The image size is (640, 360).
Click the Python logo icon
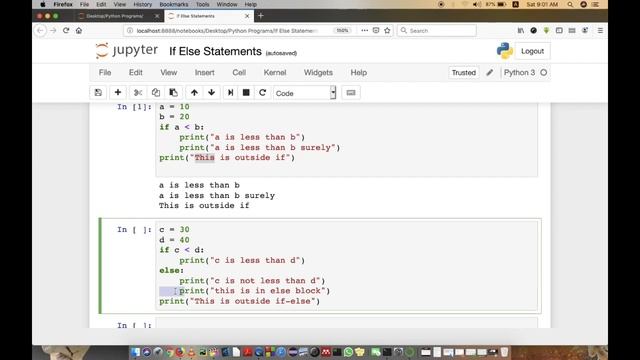504,51
